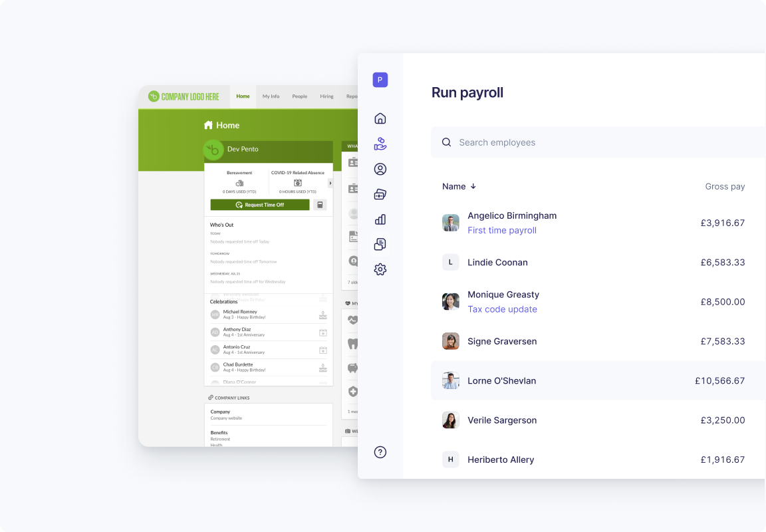
Task: Select employee name Signe Graversen
Action: [x=502, y=341]
